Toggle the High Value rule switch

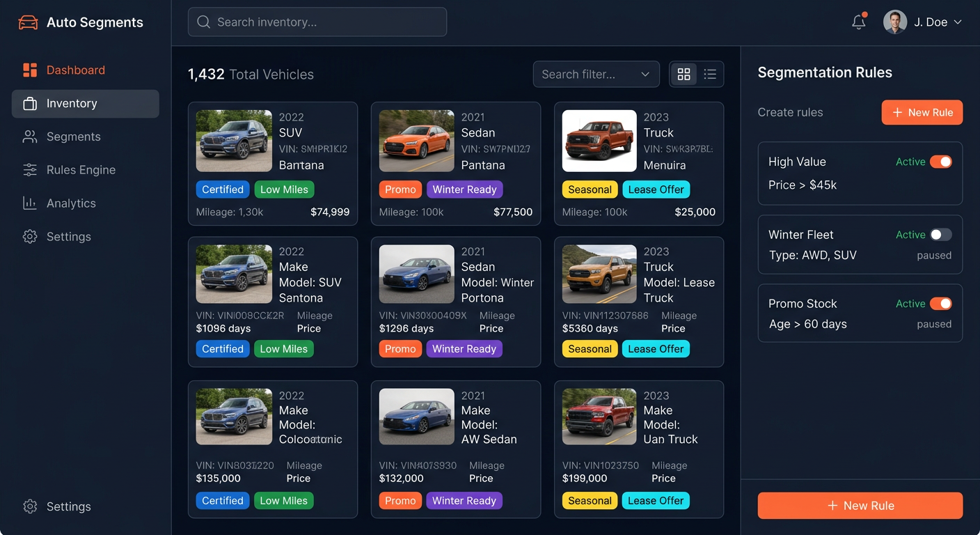point(941,162)
